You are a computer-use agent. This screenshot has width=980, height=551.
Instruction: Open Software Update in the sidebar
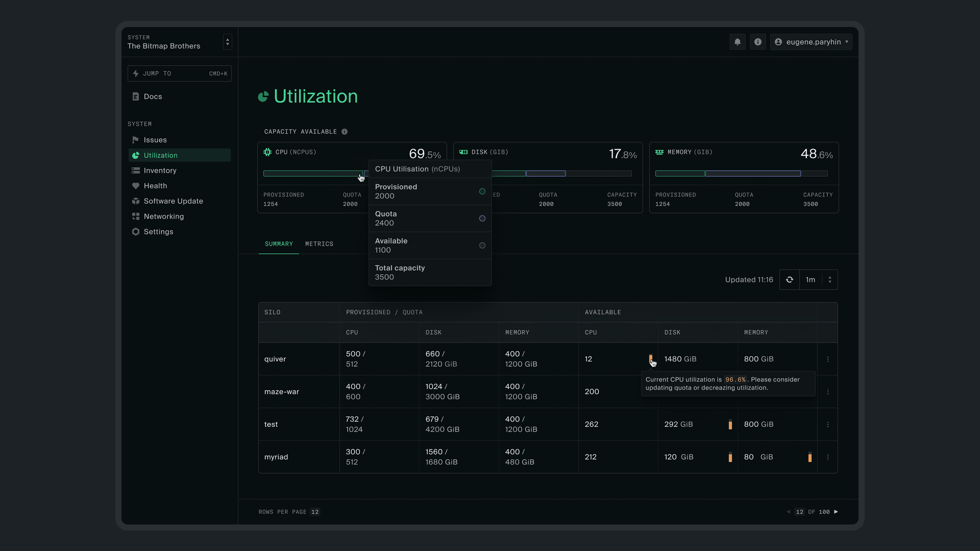(180, 201)
